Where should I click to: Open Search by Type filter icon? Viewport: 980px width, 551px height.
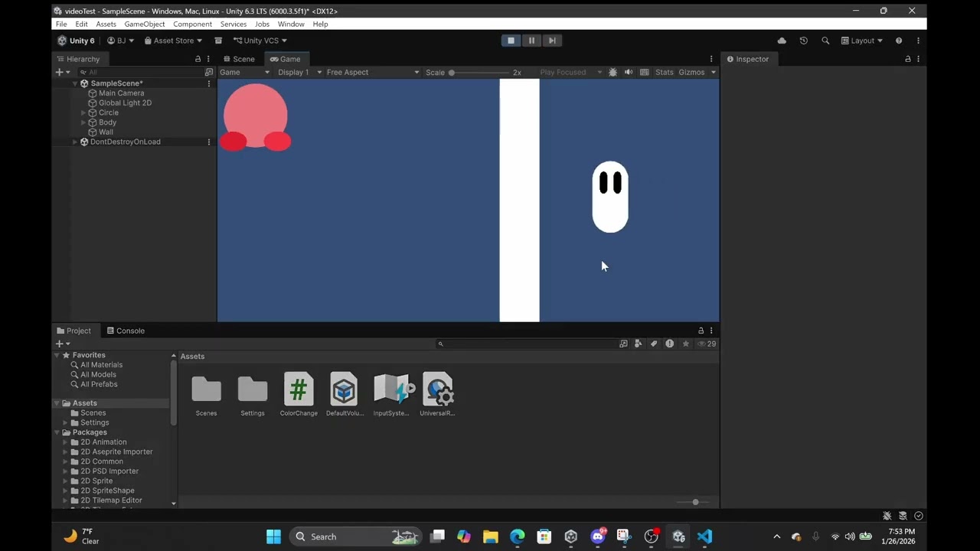point(639,344)
